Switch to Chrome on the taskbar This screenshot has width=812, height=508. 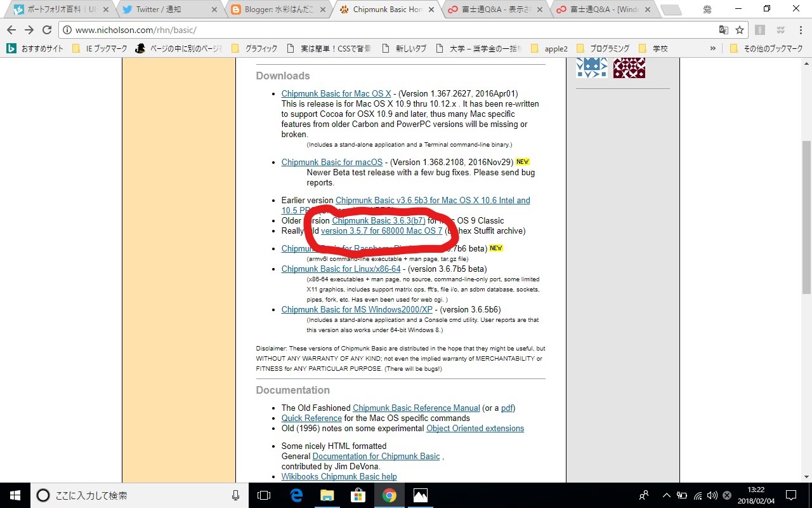pos(389,495)
